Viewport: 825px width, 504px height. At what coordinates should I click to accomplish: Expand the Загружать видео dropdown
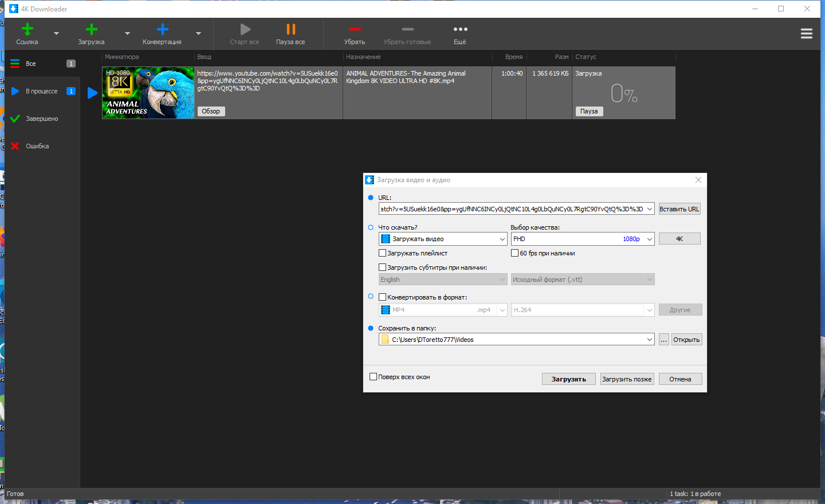point(443,239)
